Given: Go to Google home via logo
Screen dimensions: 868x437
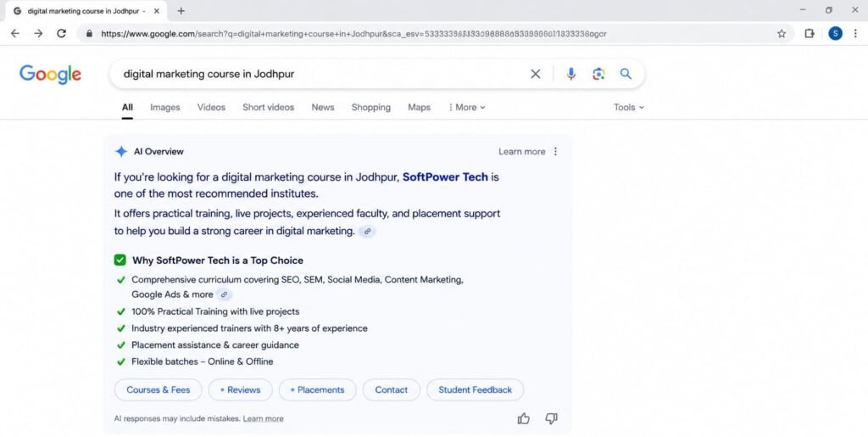Looking at the screenshot, I should coord(50,74).
